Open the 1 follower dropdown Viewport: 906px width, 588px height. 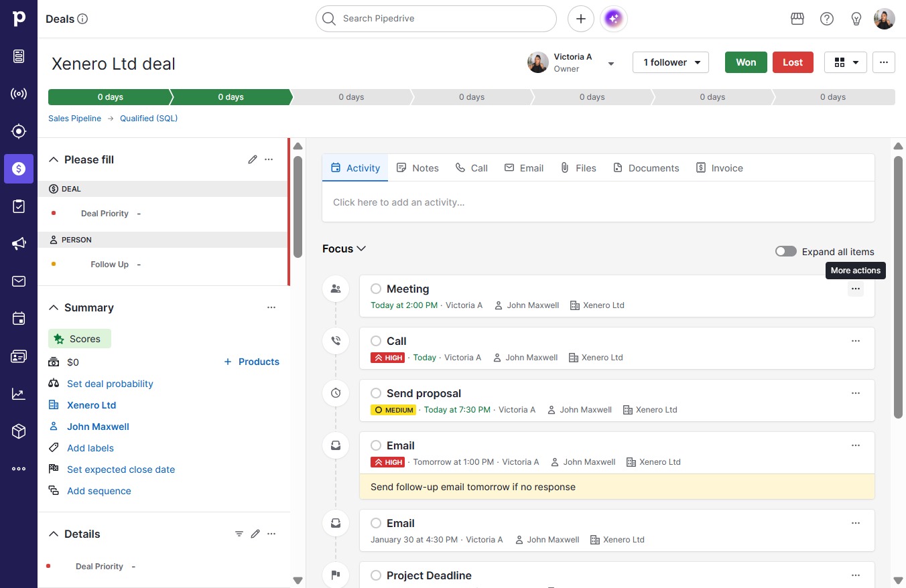[671, 62]
